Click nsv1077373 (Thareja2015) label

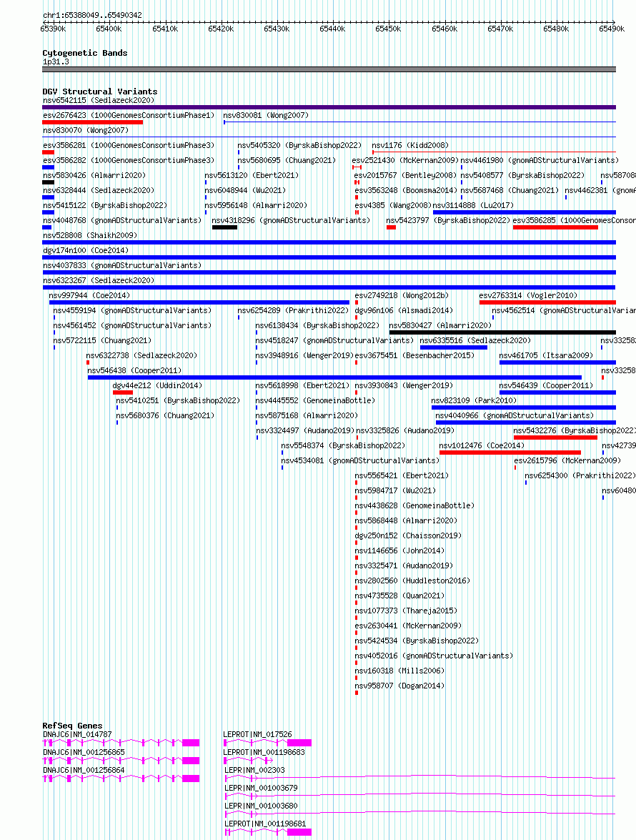406,611
